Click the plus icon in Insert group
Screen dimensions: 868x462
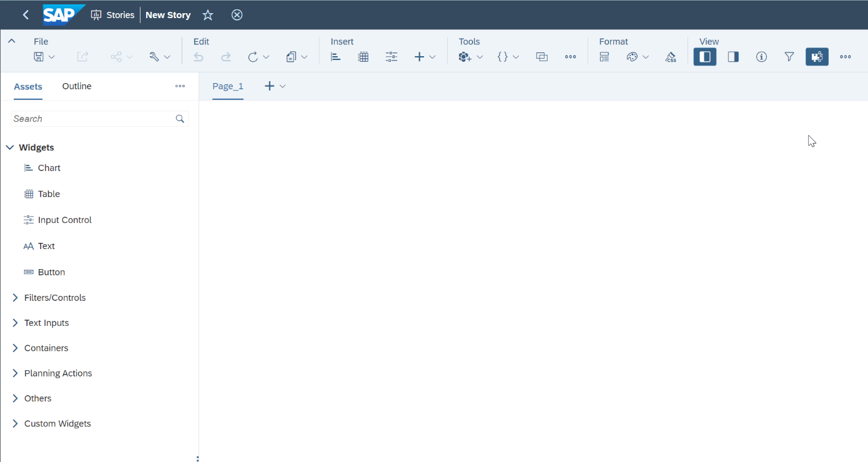420,57
